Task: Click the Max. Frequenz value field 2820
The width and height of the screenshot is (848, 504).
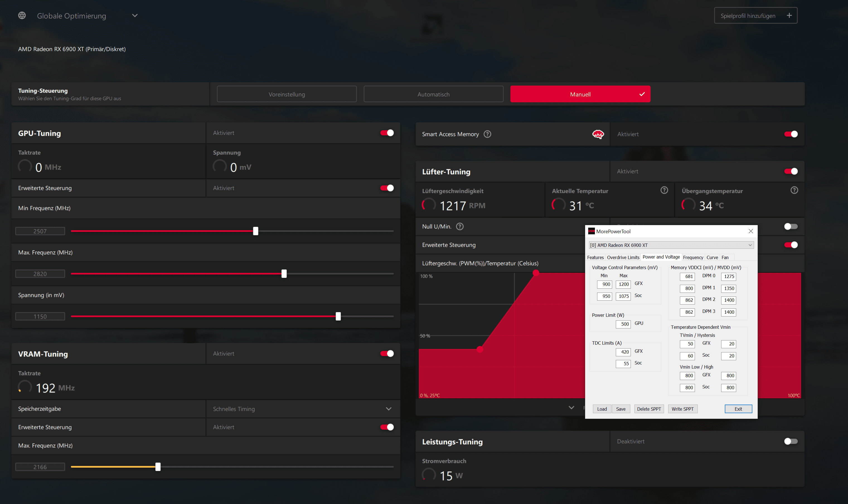Action: (40, 274)
